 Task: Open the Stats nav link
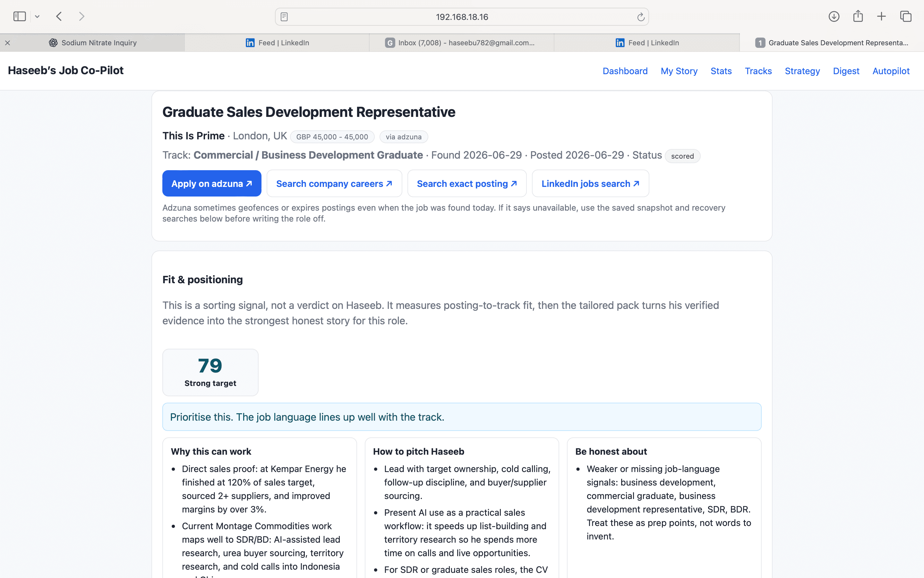[x=721, y=71]
